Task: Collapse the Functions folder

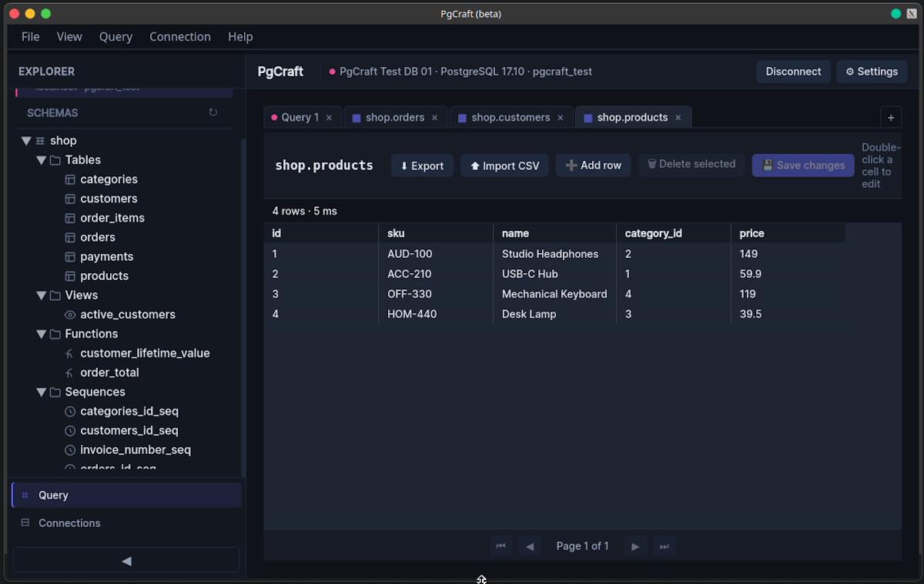Action: click(42, 334)
